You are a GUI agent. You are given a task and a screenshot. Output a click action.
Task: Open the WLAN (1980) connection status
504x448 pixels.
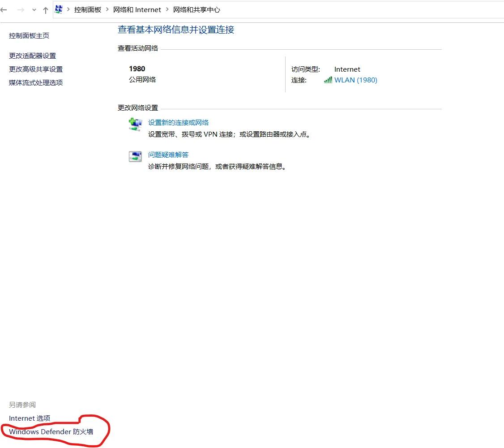coord(355,80)
